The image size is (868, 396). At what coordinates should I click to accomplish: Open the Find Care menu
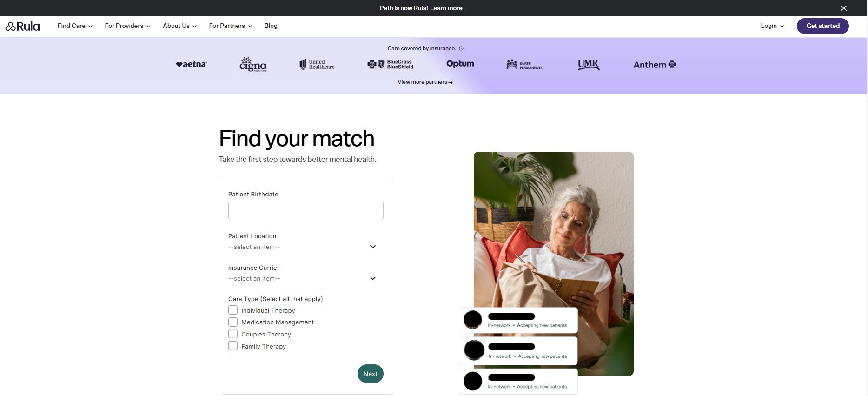[x=75, y=26]
